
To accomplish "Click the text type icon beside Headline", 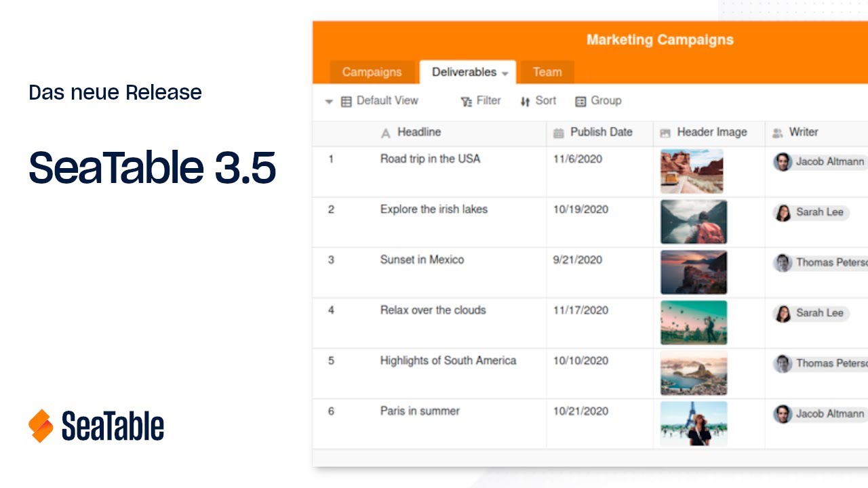I will pos(386,134).
